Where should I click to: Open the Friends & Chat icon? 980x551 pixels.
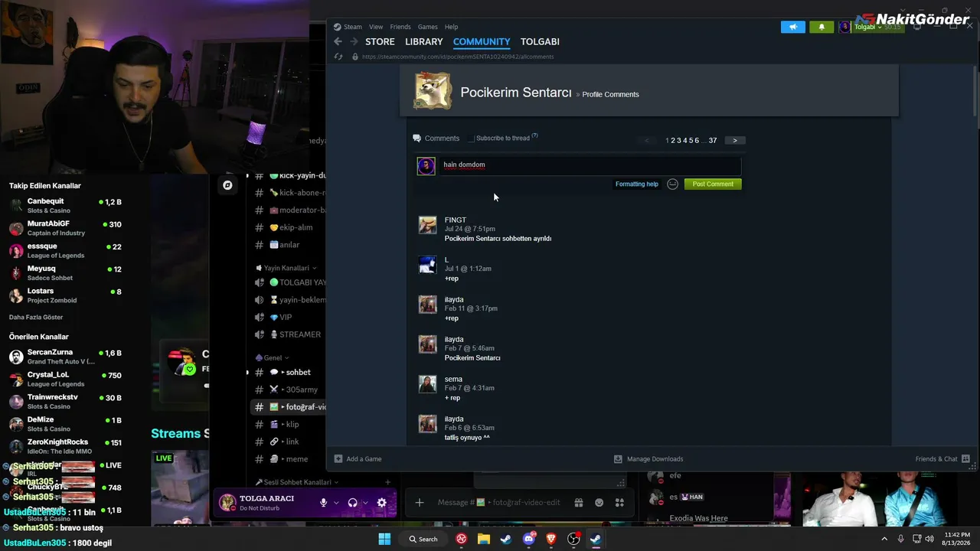965,459
